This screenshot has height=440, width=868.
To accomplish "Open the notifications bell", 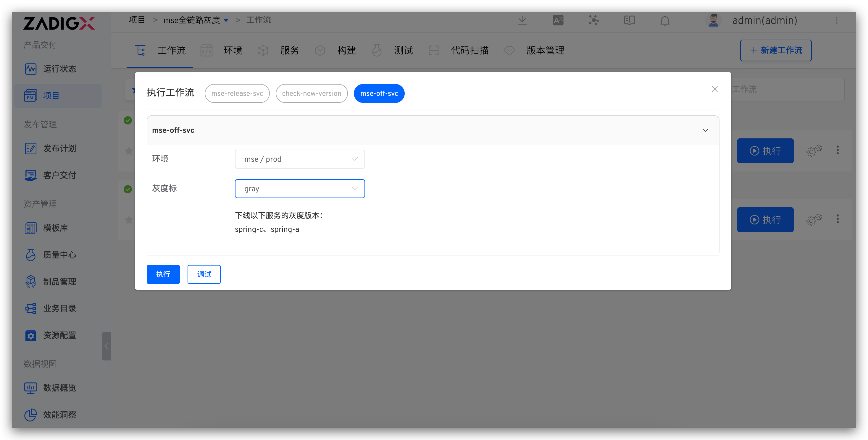I will click(x=665, y=21).
